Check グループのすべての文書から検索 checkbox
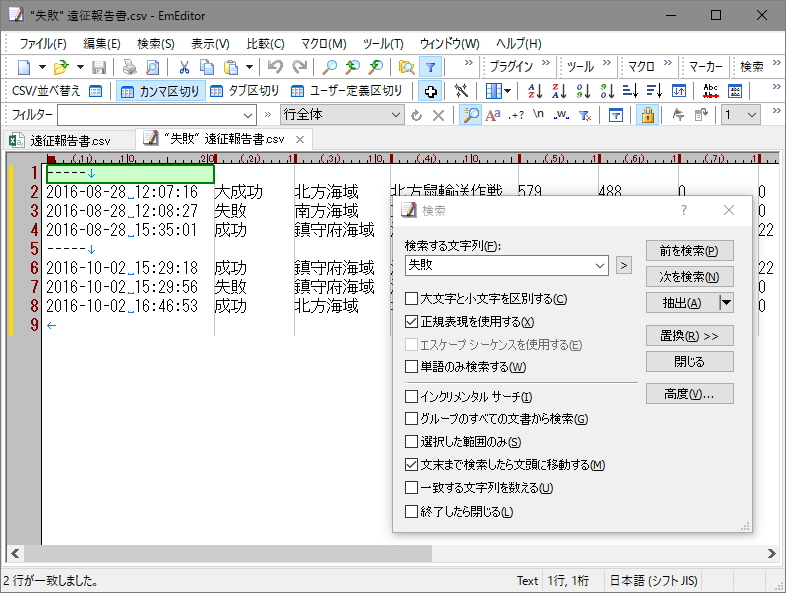The image size is (786, 593). (411, 419)
